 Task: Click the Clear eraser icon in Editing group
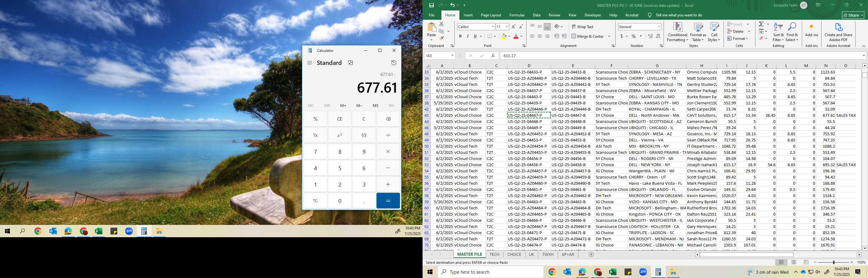coord(761,38)
